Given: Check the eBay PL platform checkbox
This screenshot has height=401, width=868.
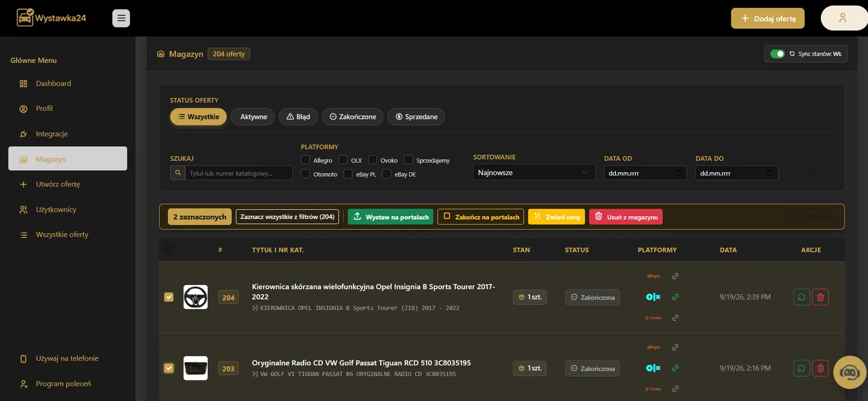Looking at the screenshot, I should click(348, 174).
